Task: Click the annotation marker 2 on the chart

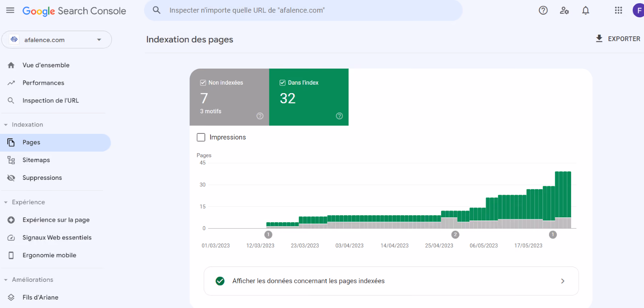Action: pyautogui.click(x=455, y=235)
